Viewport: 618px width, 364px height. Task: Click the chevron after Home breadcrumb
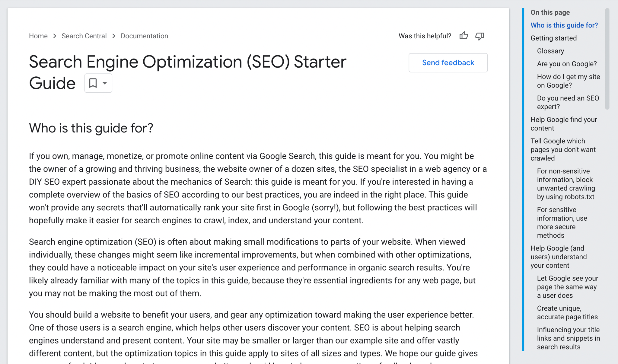[x=55, y=36]
